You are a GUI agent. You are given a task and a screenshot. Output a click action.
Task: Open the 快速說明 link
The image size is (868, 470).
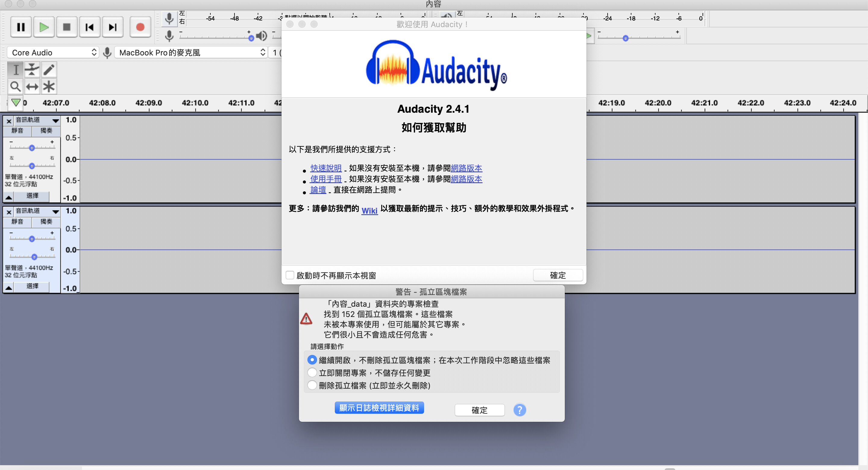click(326, 168)
